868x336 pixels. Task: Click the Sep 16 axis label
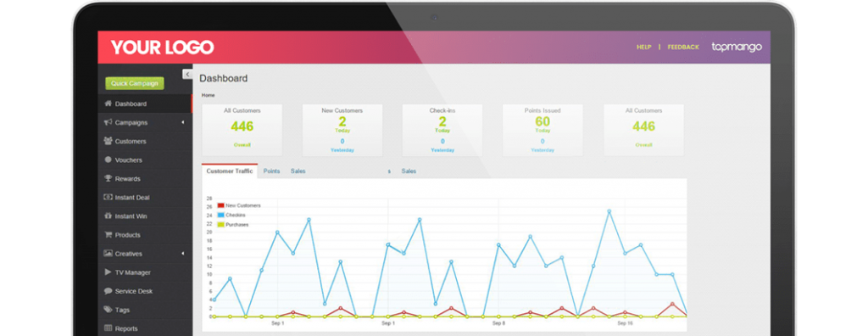coord(625,322)
